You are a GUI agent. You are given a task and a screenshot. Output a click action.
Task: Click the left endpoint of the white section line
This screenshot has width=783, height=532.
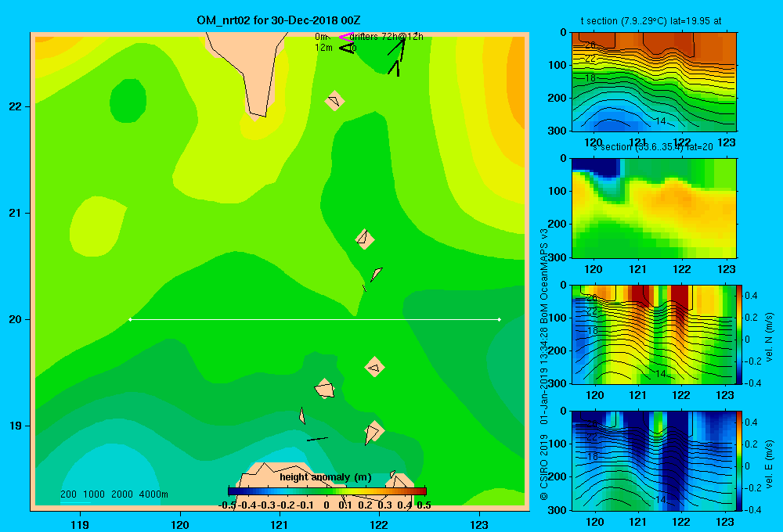pyautogui.click(x=130, y=319)
